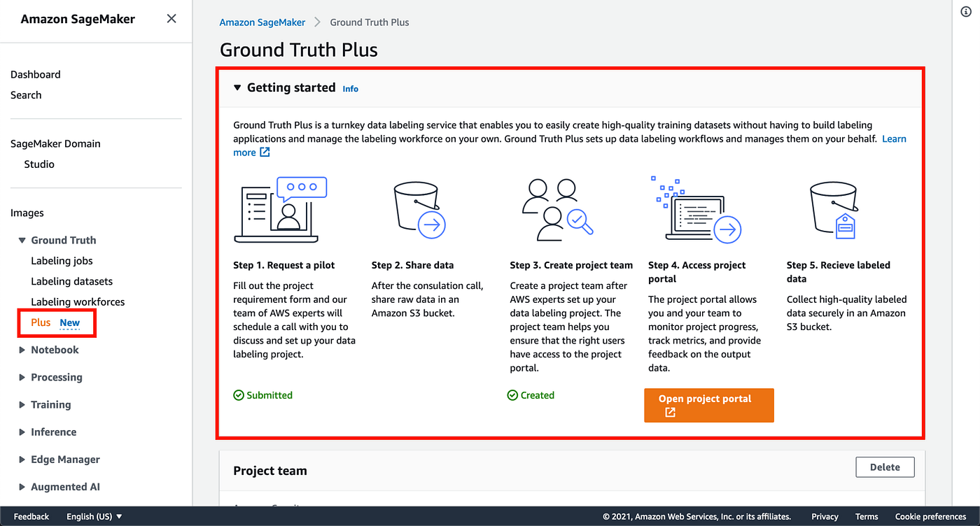The width and height of the screenshot is (980, 526).
Task: Click Step 3. Create project team heading
Action: click(x=571, y=265)
